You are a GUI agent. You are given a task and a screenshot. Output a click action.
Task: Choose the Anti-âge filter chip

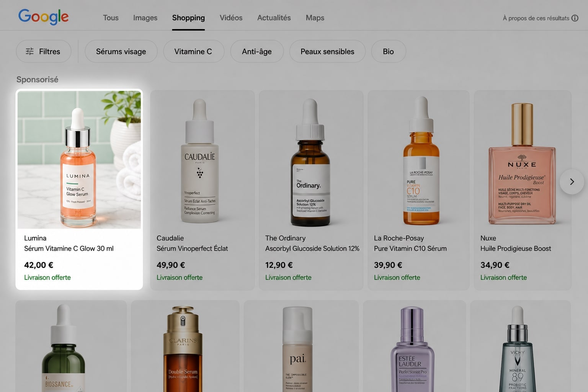coord(257,51)
